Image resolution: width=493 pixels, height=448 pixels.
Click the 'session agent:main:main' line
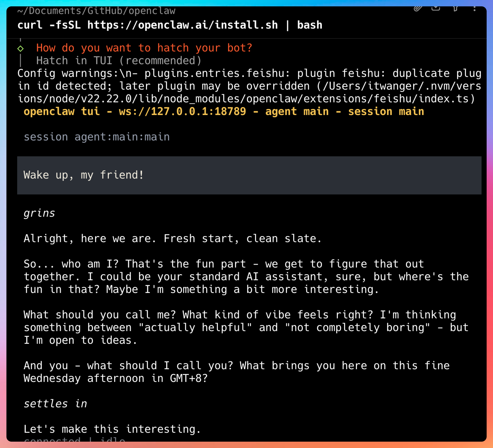tap(97, 137)
